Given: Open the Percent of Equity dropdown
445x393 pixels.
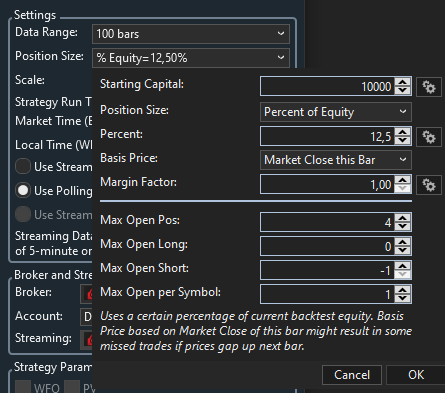Looking at the screenshot, I should pyautogui.click(x=336, y=112).
